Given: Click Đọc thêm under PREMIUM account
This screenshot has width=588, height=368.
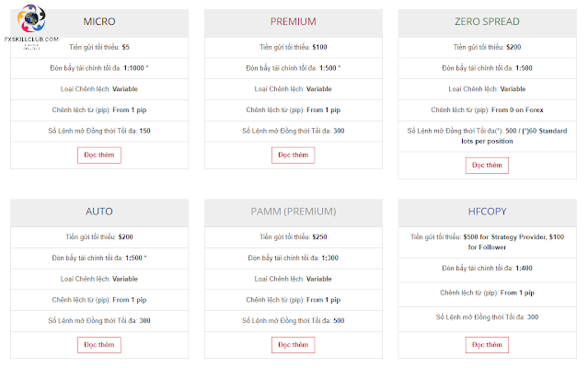Looking at the screenshot, I should pyautogui.click(x=294, y=155).
